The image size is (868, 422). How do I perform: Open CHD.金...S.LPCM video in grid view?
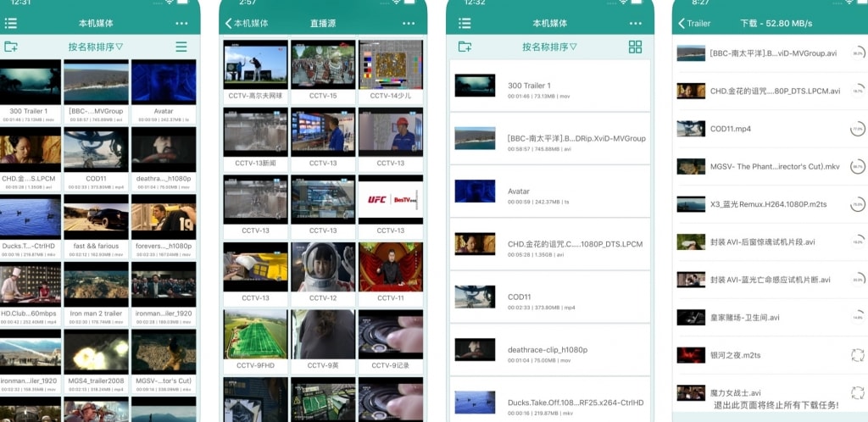[29, 149]
